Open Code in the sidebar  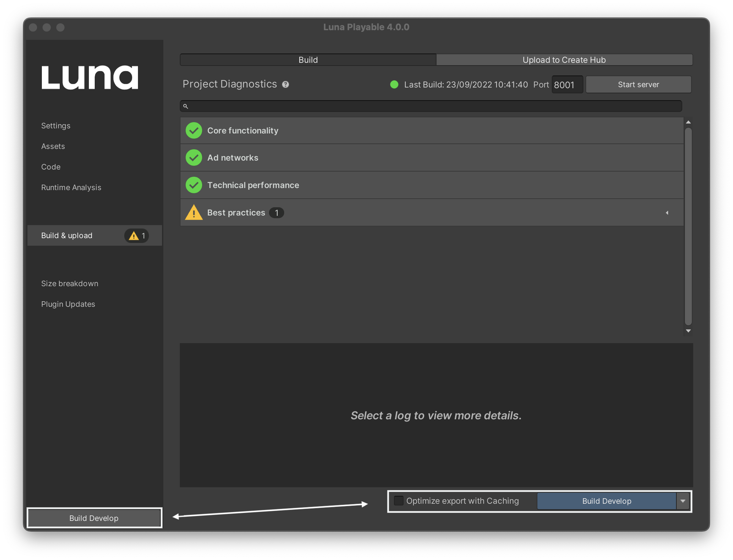51,167
